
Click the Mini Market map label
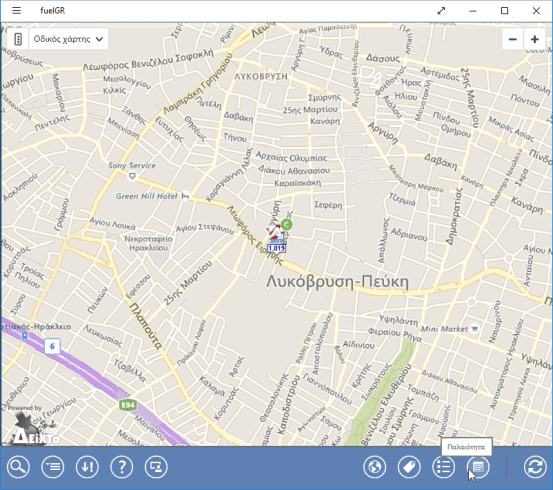tap(444, 329)
